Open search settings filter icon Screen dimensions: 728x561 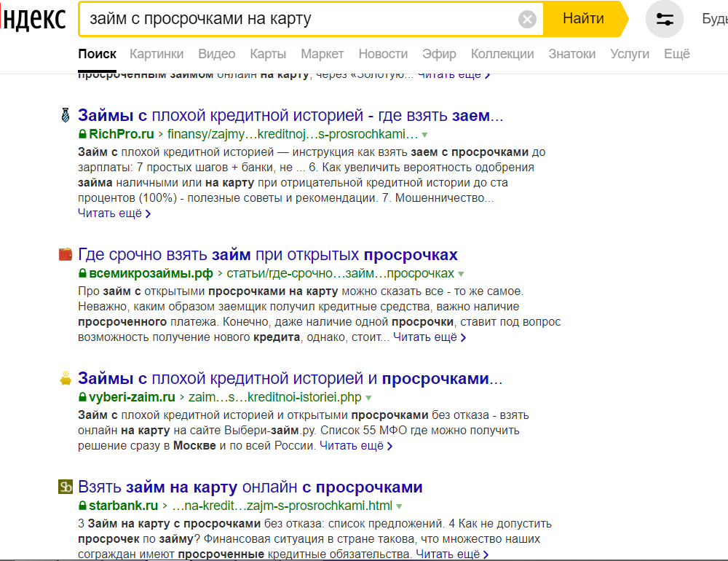pyautogui.click(x=665, y=19)
